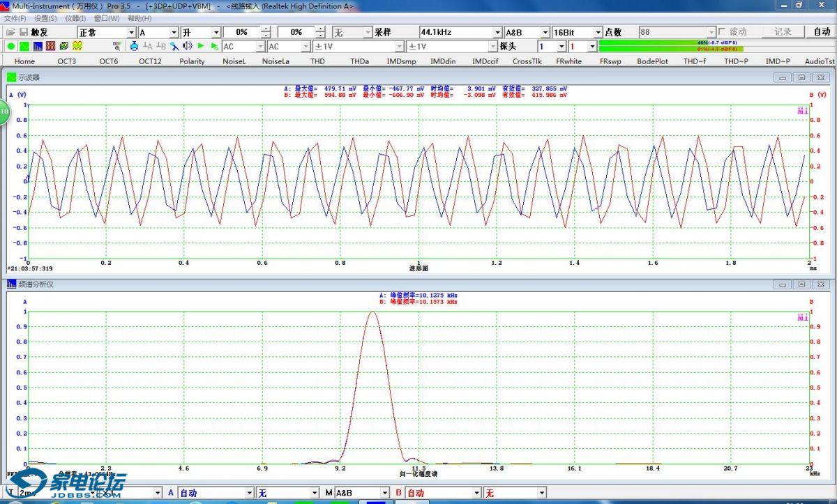Select the BodePlot preset button
This screenshot has height=504, width=837.
click(x=652, y=61)
